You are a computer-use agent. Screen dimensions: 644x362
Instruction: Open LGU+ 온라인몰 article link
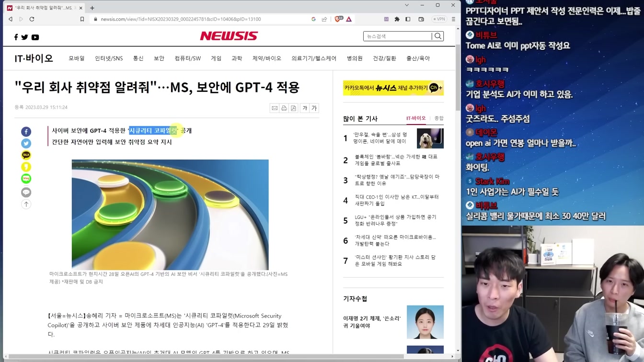[x=396, y=220]
